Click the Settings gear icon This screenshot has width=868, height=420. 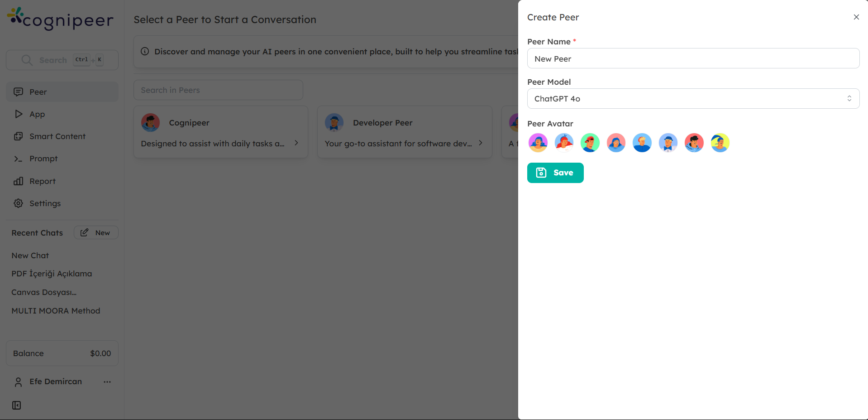coord(19,203)
